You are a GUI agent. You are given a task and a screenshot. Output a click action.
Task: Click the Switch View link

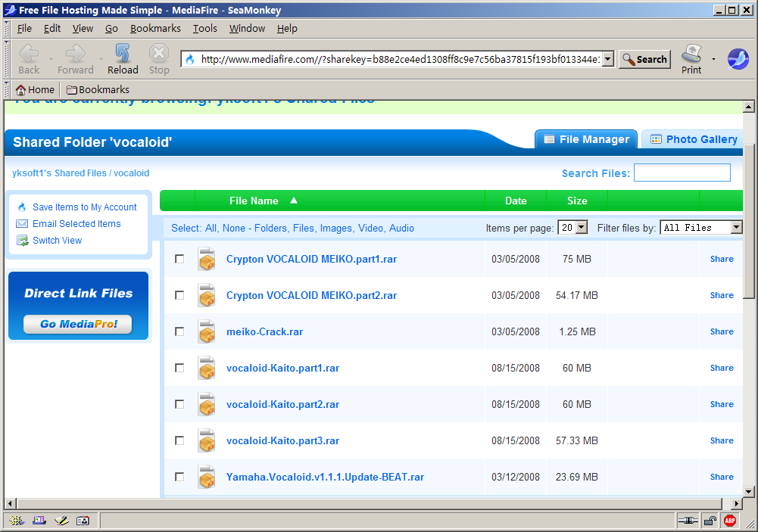57,240
